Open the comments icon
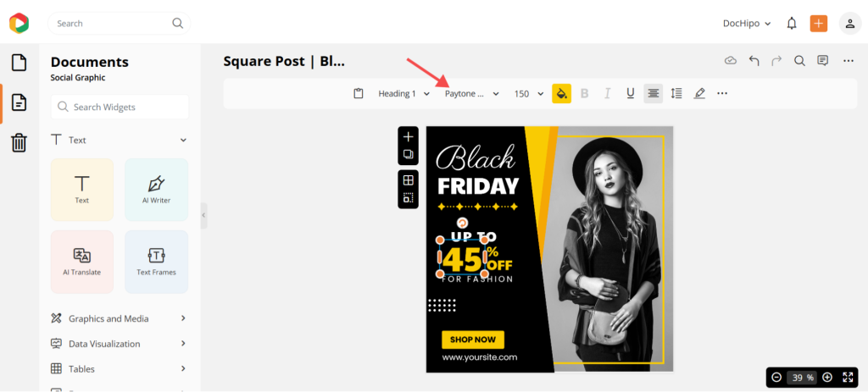Image resolution: width=868 pixels, height=392 pixels. click(822, 61)
